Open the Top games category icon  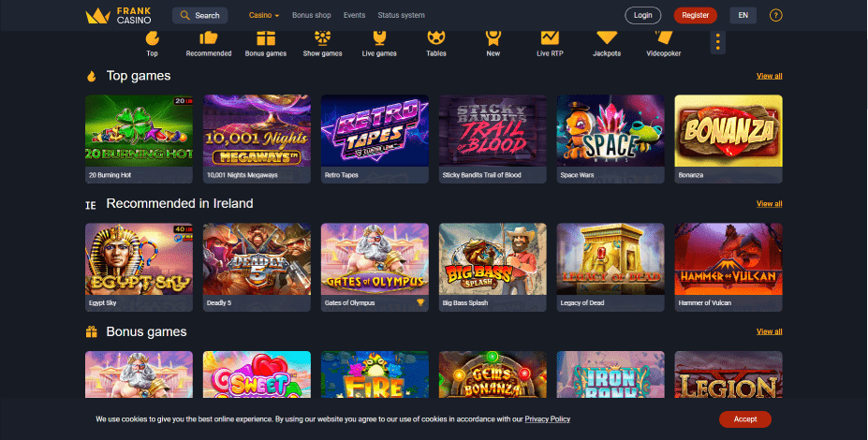pos(153,38)
